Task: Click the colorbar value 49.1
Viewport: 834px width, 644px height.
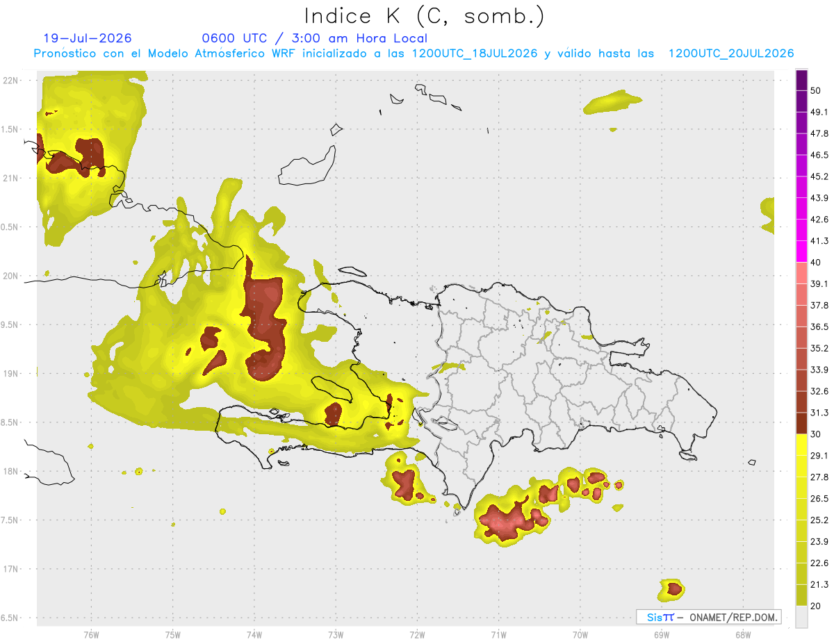Action: [x=820, y=112]
